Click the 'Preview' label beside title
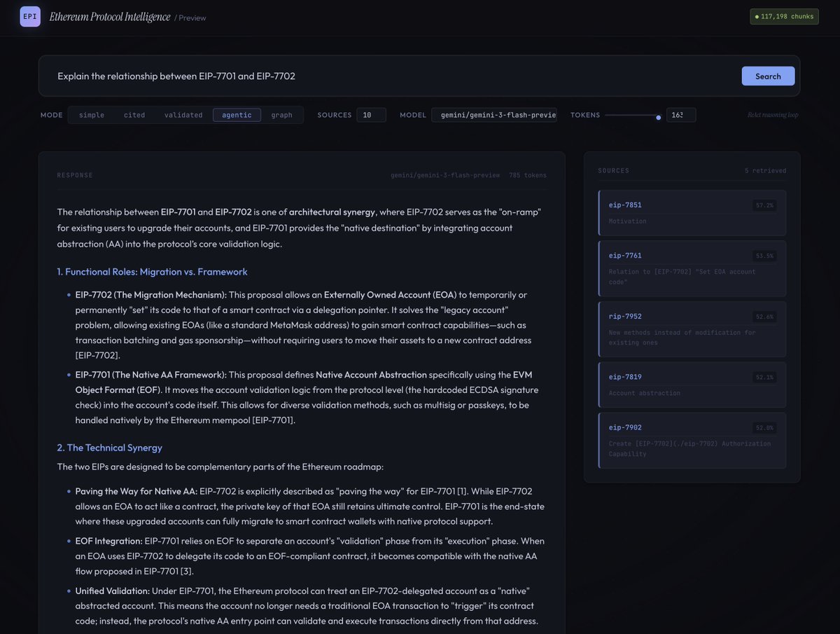The height and width of the screenshot is (634, 840). (x=192, y=18)
